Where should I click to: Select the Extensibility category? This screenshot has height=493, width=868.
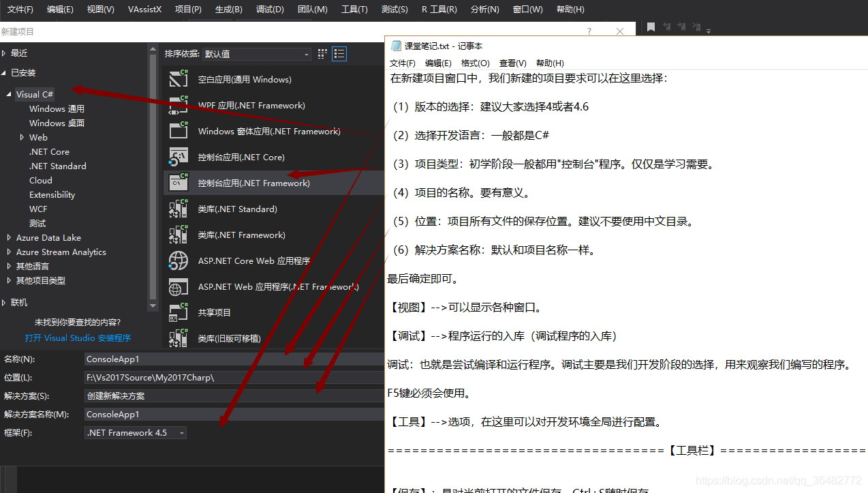coord(52,194)
